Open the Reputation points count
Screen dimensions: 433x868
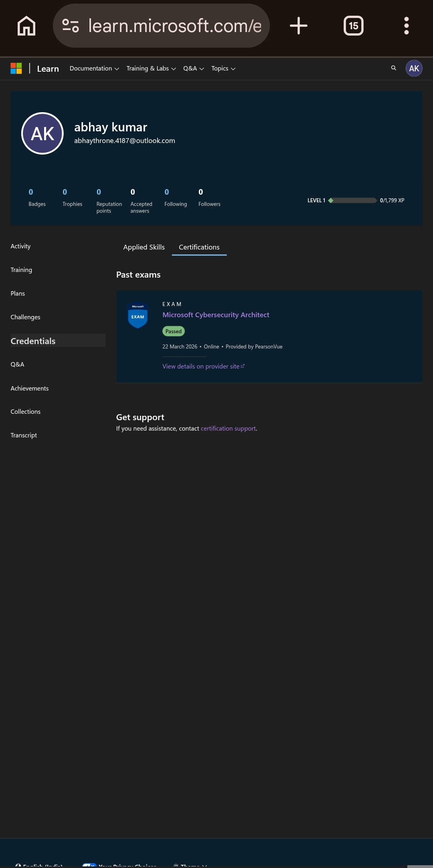pos(109,201)
